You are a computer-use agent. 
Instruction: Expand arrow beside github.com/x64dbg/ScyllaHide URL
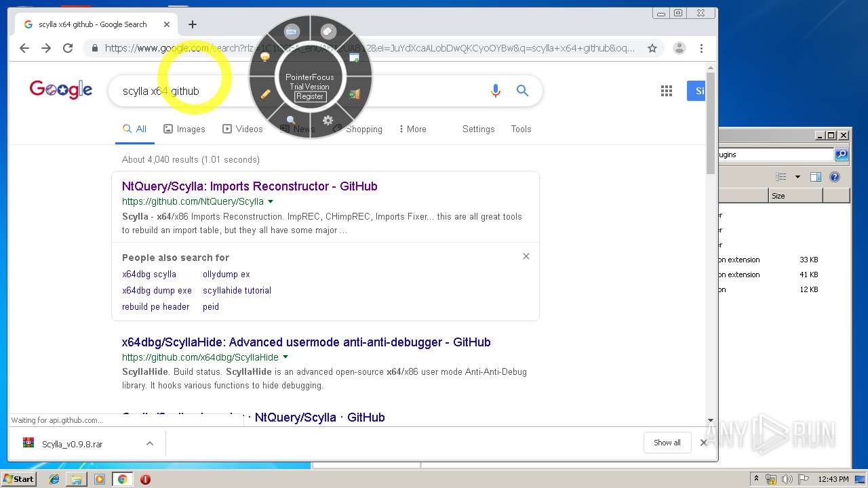[285, 357]
